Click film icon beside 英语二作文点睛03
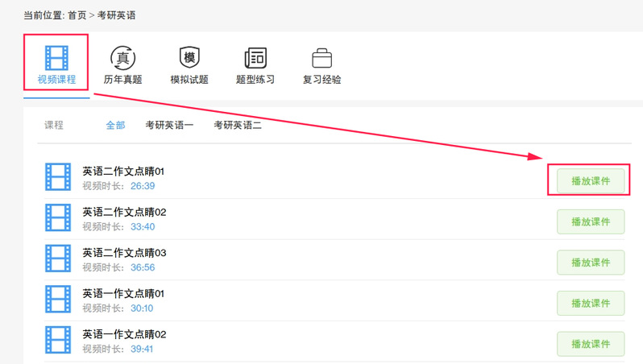 click(x=58, y=259)
